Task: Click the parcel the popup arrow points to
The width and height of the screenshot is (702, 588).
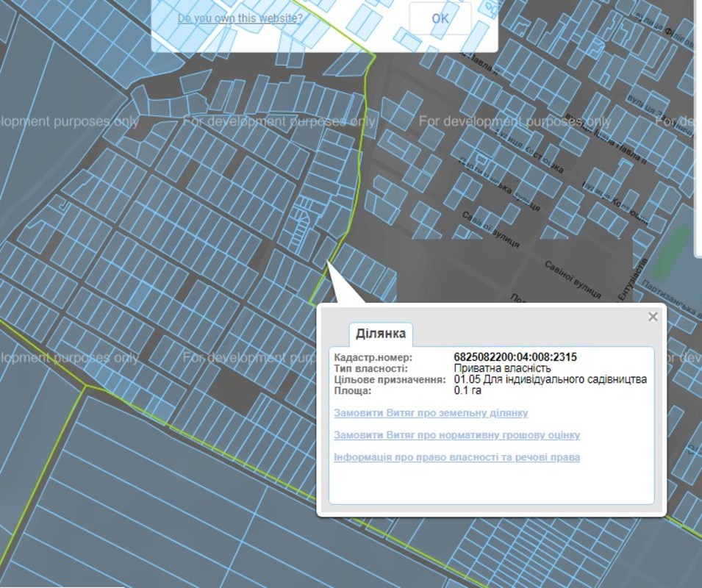Action: [x=324, y=250]
